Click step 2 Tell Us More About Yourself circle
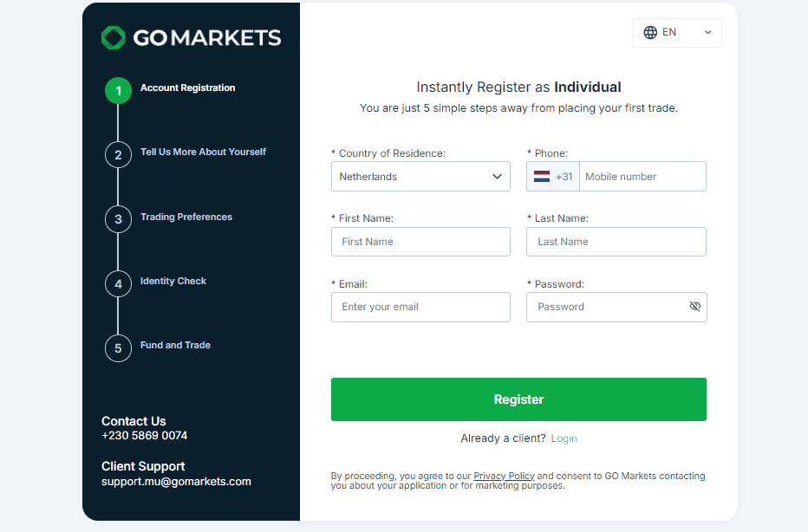Screen dimensions: 808x532 tap(118, 154)
